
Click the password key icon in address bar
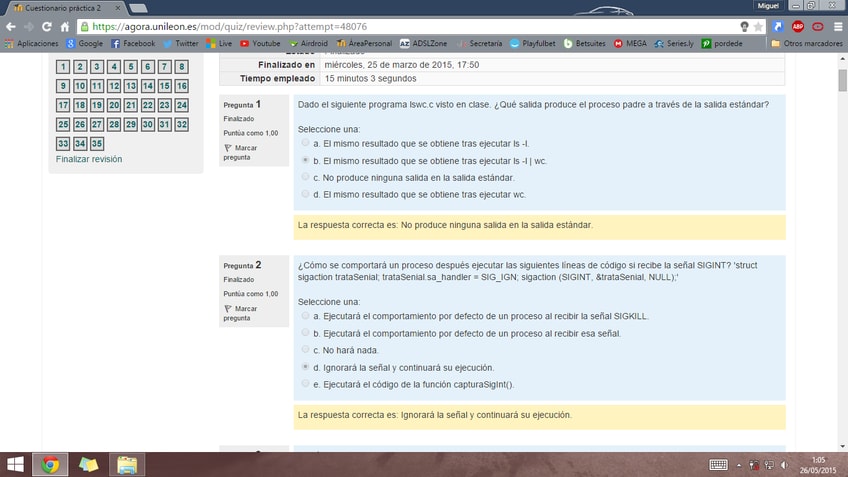744,26
